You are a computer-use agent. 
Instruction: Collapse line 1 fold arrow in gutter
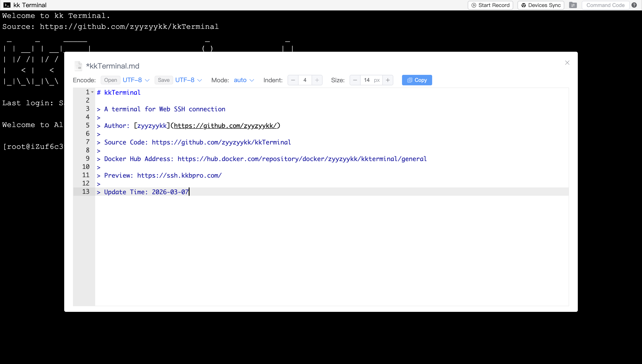coord(92,92)
